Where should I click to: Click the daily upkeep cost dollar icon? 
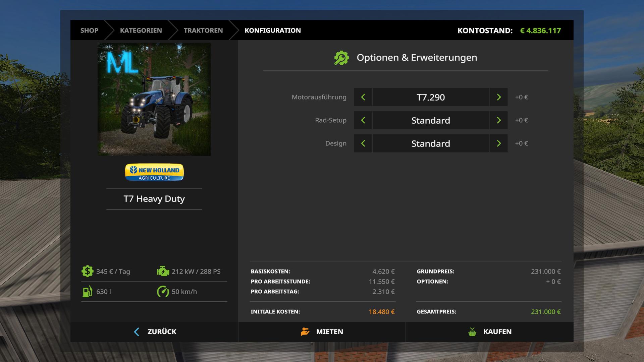87,271
